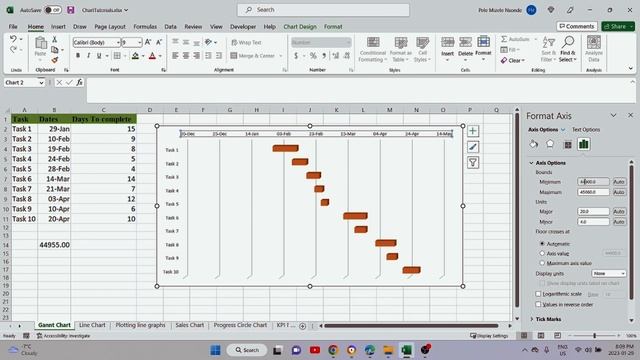Enable the Logarithmic scale checkbox
The width and height of the screenshot is (640, 360).
(x=538, y=294)
